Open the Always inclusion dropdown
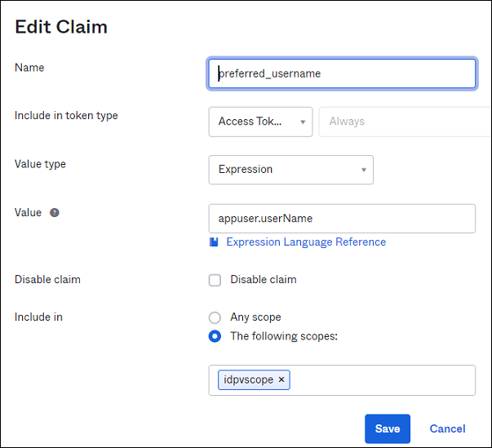 (x=405, y=122)
